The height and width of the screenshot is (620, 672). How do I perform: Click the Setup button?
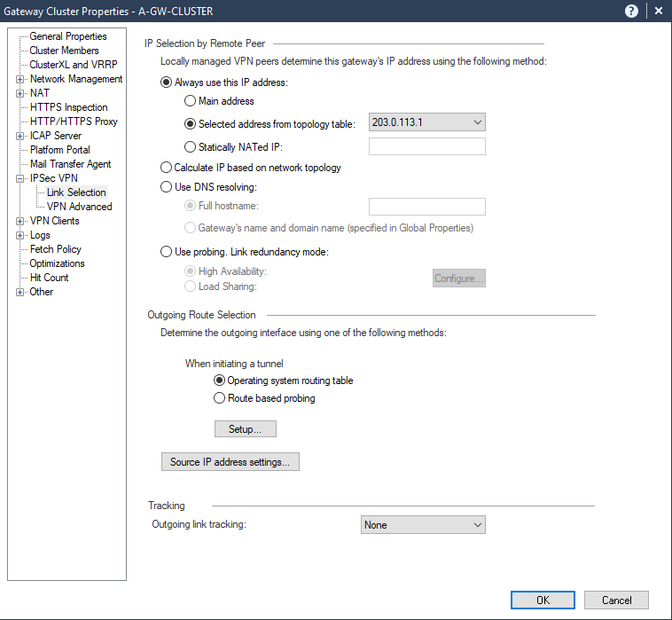[246, 429]
